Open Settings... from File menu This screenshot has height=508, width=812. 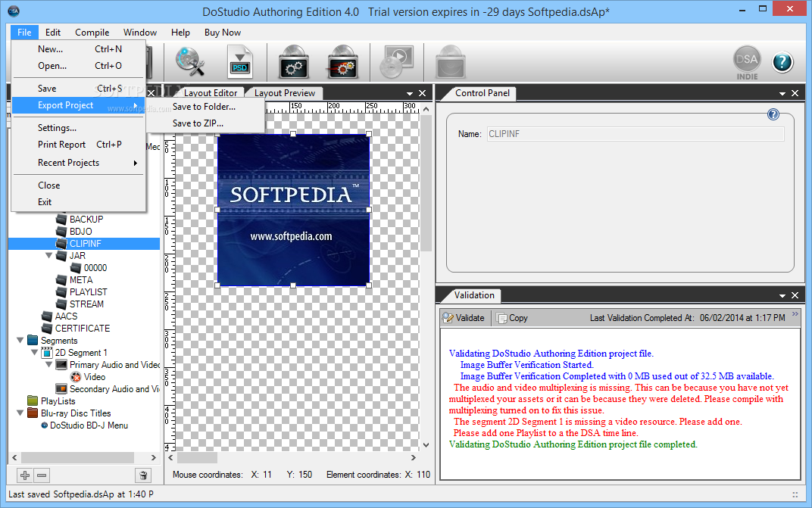coord(78,128)
